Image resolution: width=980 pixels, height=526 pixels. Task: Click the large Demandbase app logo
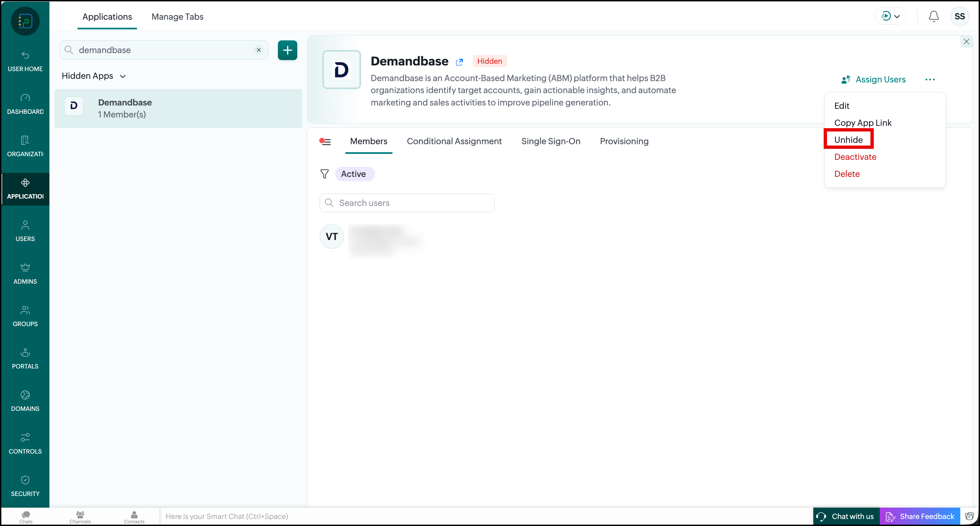(342, 69)
